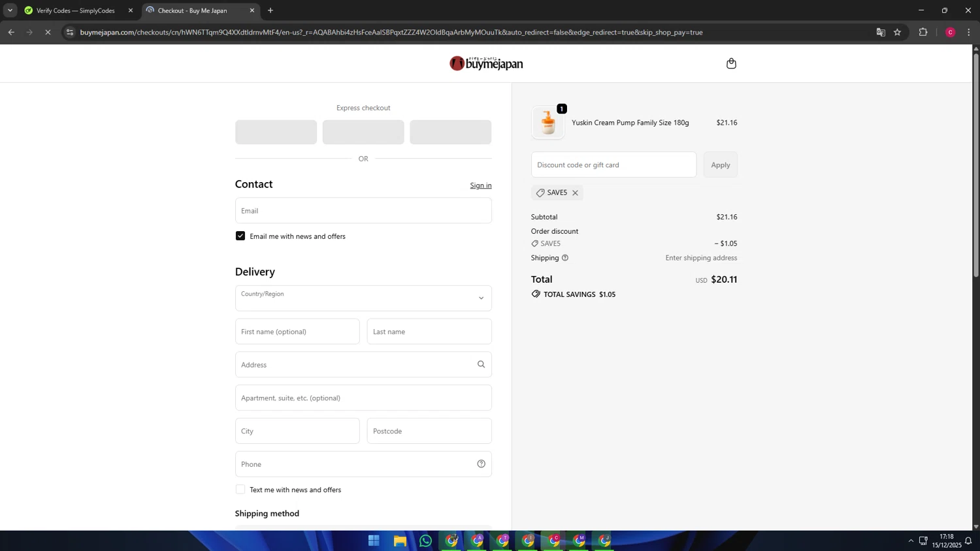Go back to the previous page
Screen dimensions: 980x551
(11, 32)
